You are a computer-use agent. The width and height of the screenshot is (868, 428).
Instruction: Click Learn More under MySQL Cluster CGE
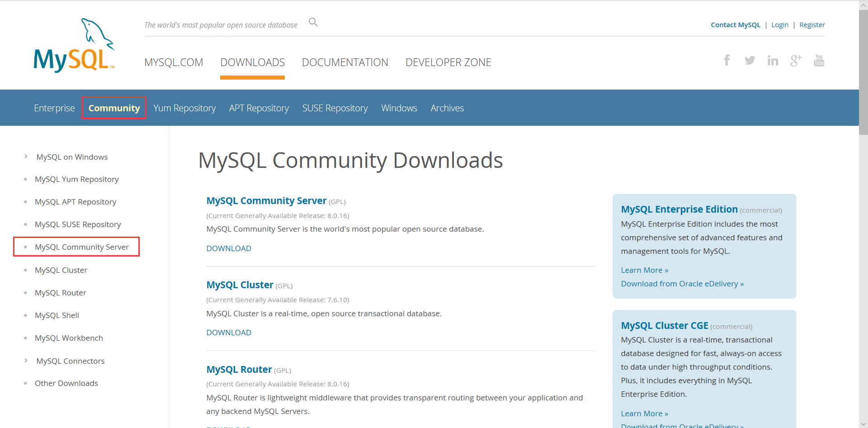point(644,414)
